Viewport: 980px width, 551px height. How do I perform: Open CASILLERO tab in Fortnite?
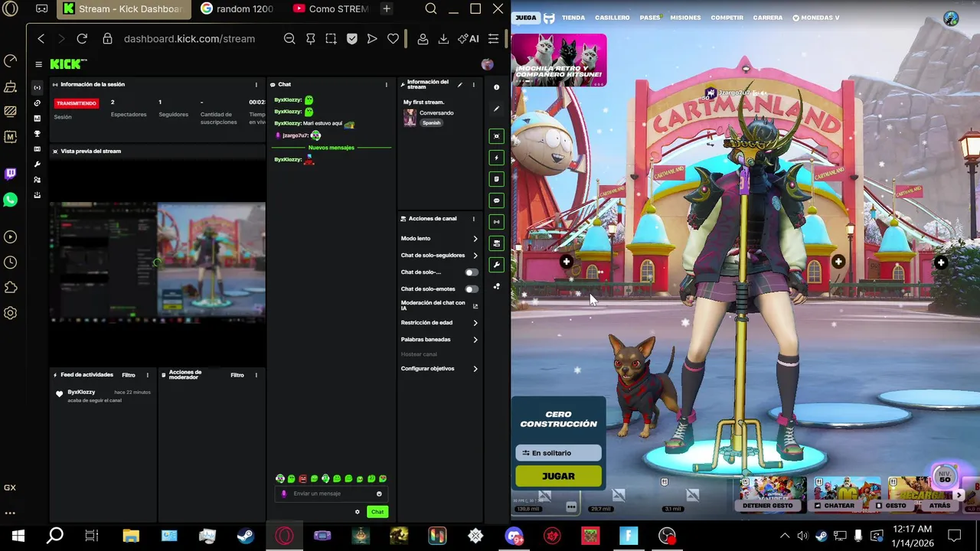(612, 18)
